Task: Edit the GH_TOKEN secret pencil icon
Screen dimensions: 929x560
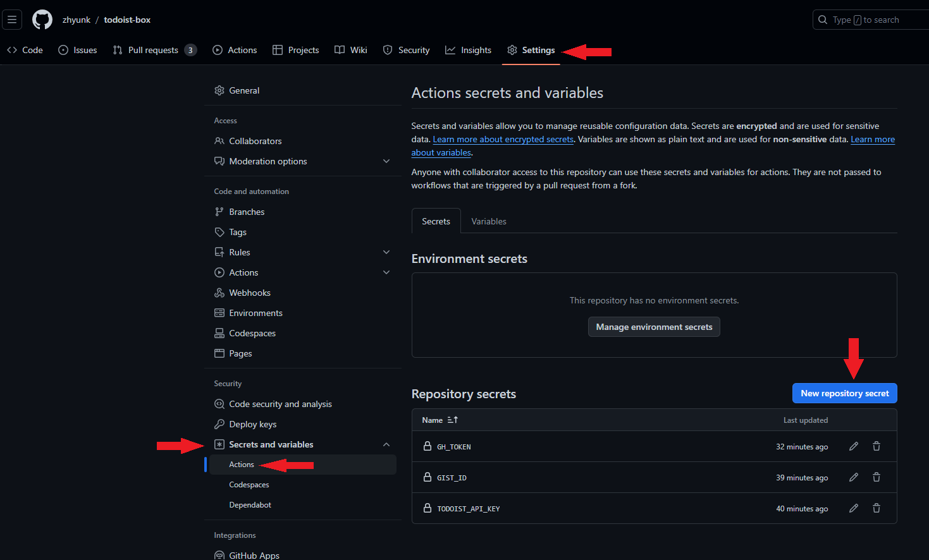Action: pos(854,446)
